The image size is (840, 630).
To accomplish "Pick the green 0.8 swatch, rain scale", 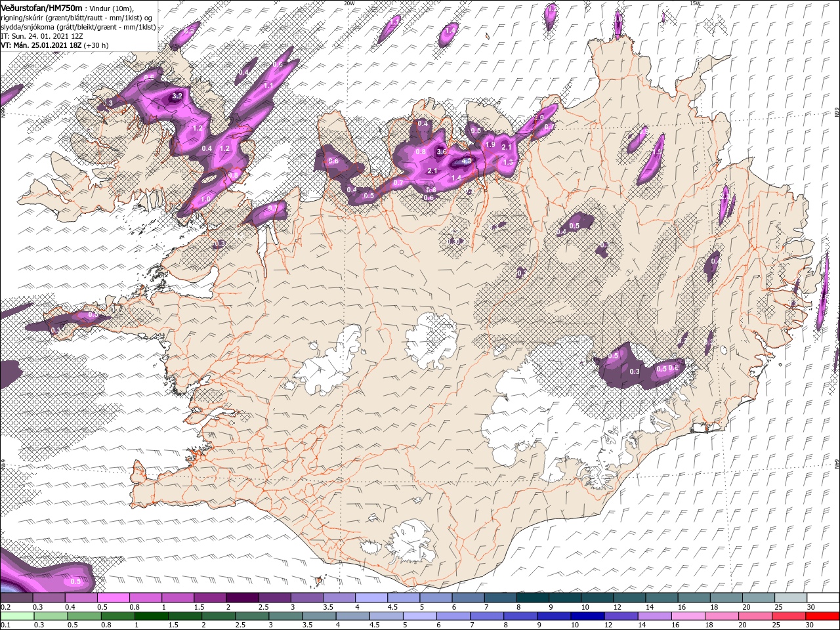I will (x=117, y=616).
